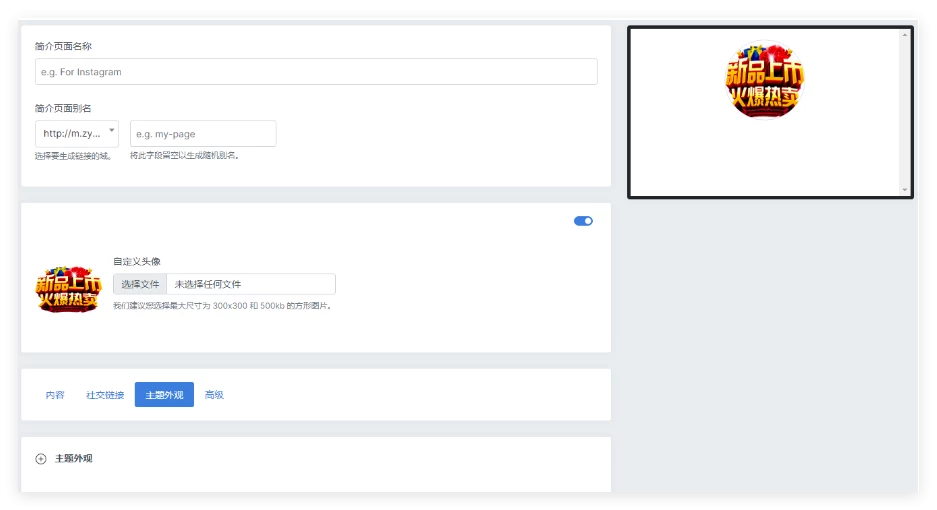
Task: Switch to the 内容 tab
Action: (55, 395)
